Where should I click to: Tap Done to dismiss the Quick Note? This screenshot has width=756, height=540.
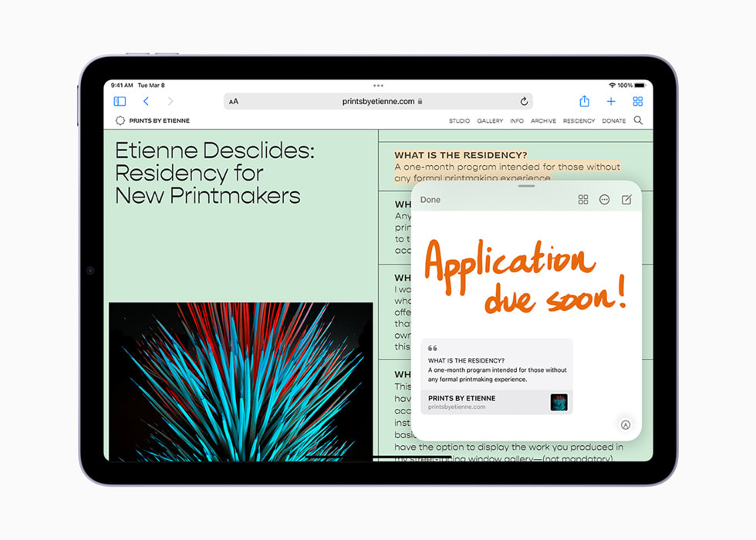[x=430, y=199]
